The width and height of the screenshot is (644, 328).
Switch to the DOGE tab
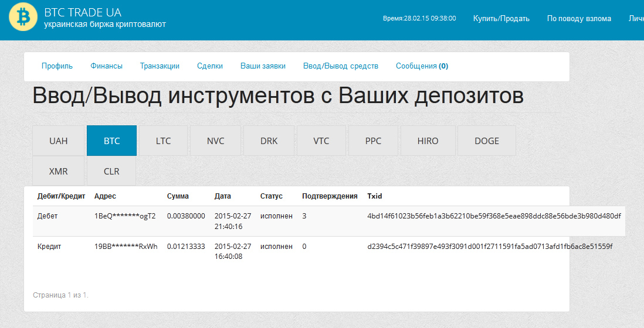[x=487, y=141]
